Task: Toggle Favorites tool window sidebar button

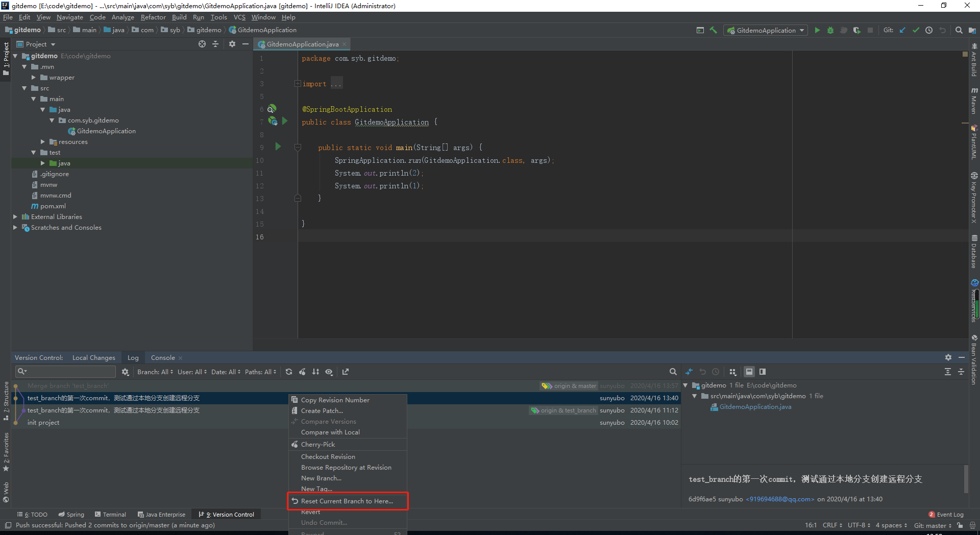Action: point(6,452)
